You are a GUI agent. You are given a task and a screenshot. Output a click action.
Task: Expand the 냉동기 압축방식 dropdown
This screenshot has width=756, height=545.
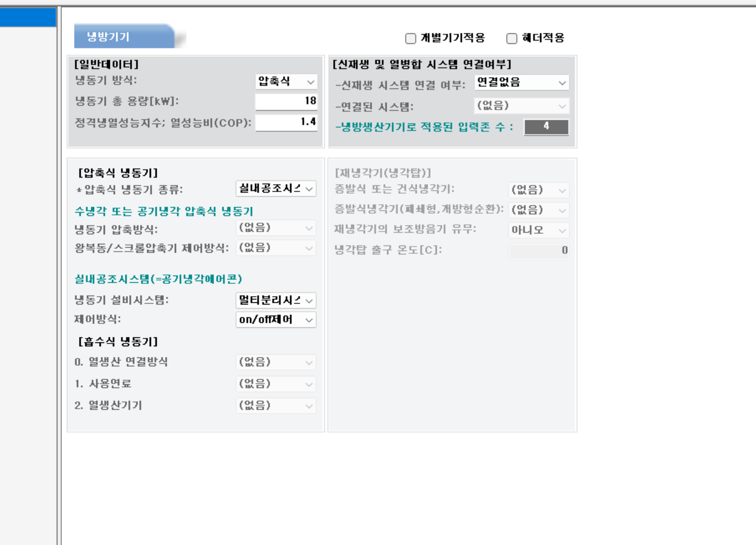pyautogui.click(x=276, y=228)
